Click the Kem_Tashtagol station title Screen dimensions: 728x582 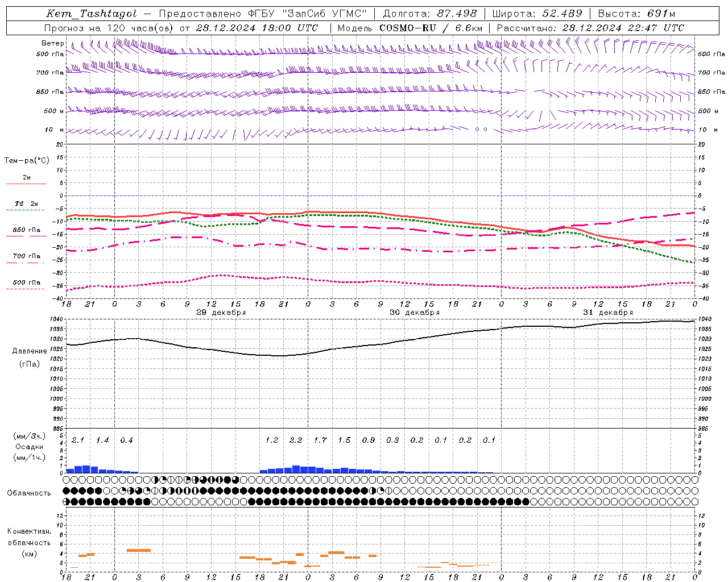click(92, 14)
